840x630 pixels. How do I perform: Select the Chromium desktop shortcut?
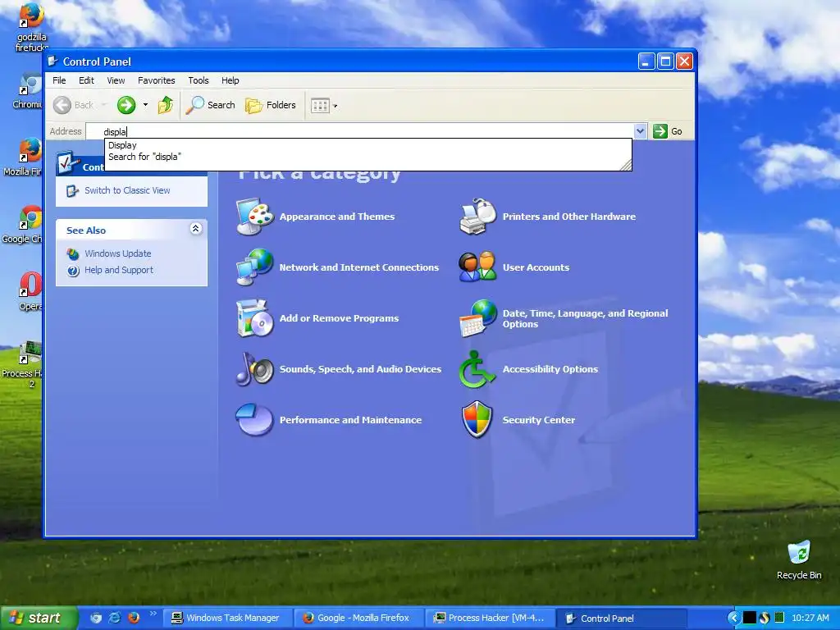point(28,91)
